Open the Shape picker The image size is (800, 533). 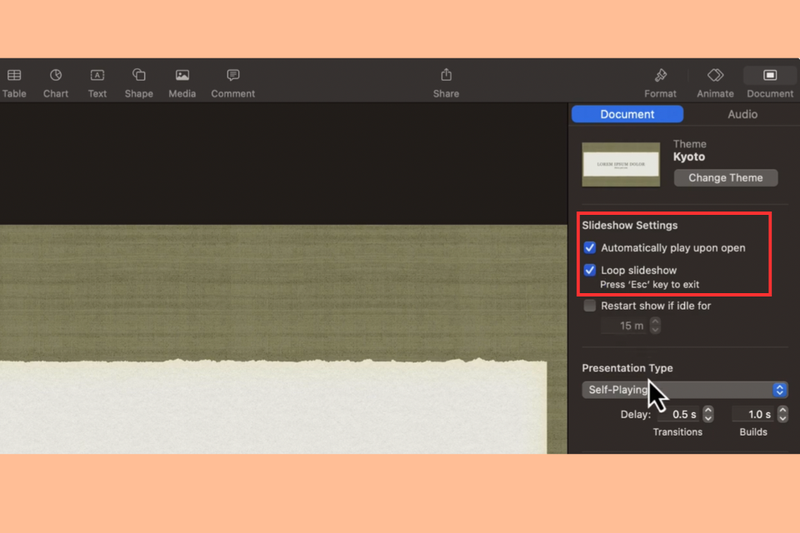pos(139,83)
